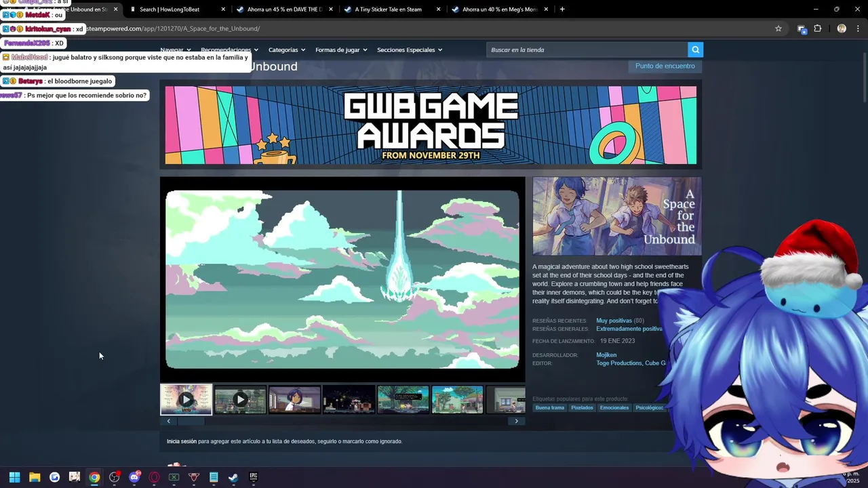Screen dimensions: 868x488
Task: Select the third screenshot thumbnail with a character
Action: 294,400
